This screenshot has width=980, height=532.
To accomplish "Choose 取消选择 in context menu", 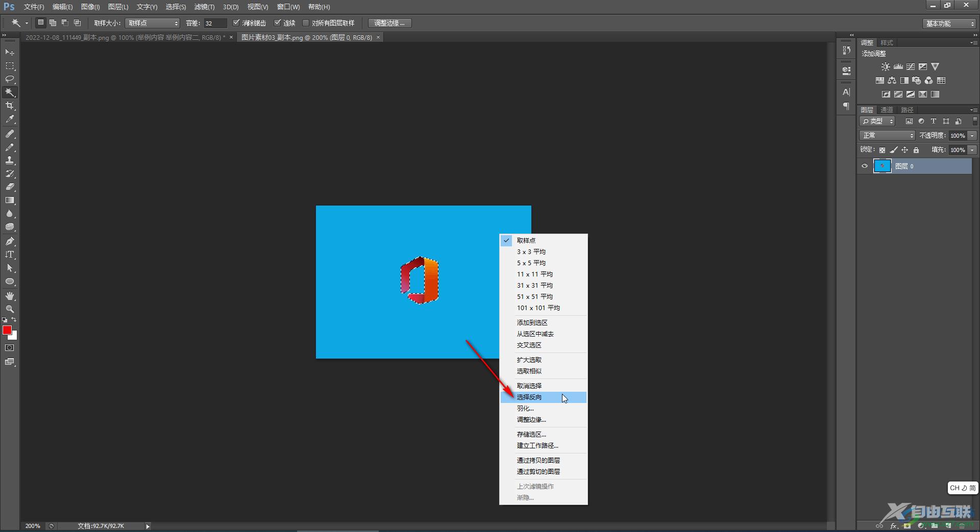I will click(x=544, y=386).
